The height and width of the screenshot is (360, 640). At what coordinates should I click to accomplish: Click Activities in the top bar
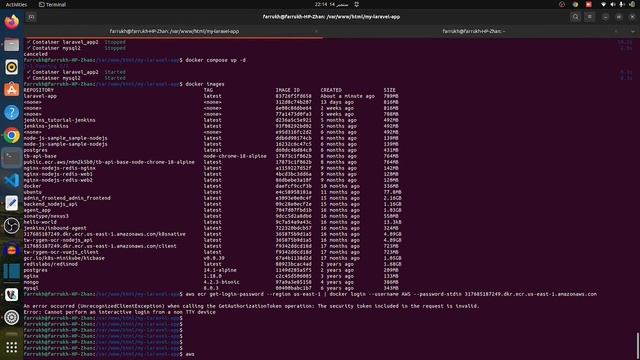pyautogui.click(x=16, y=4)
